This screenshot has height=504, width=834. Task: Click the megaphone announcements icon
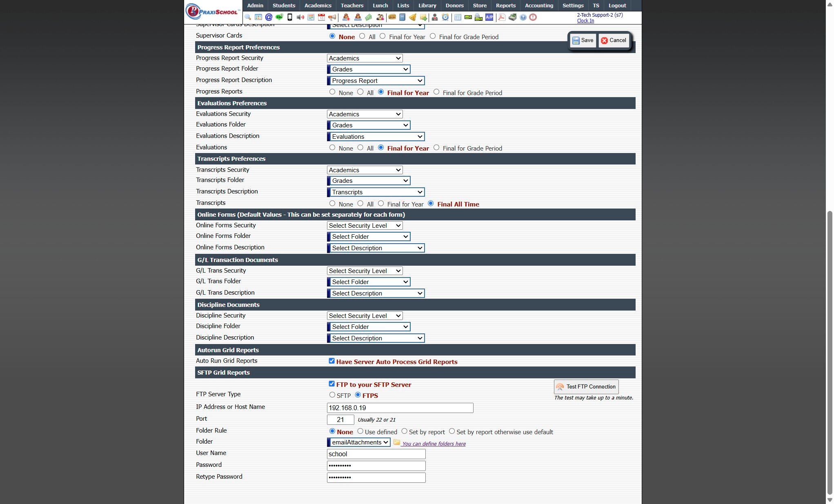click(x=332, y=17)
